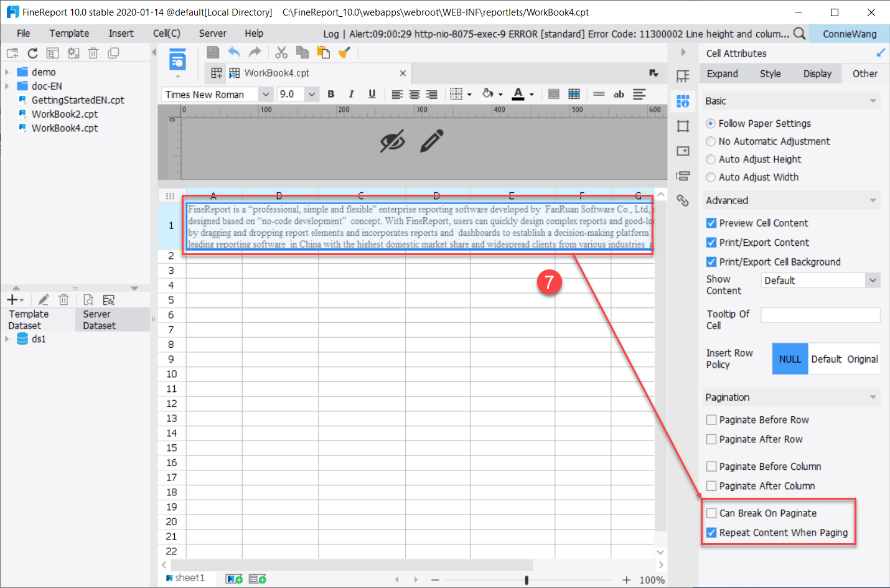Click the cell element widget panel icon
Image resolution: width=890 pixels, height=588 pixels.
[x=683, y=151]
